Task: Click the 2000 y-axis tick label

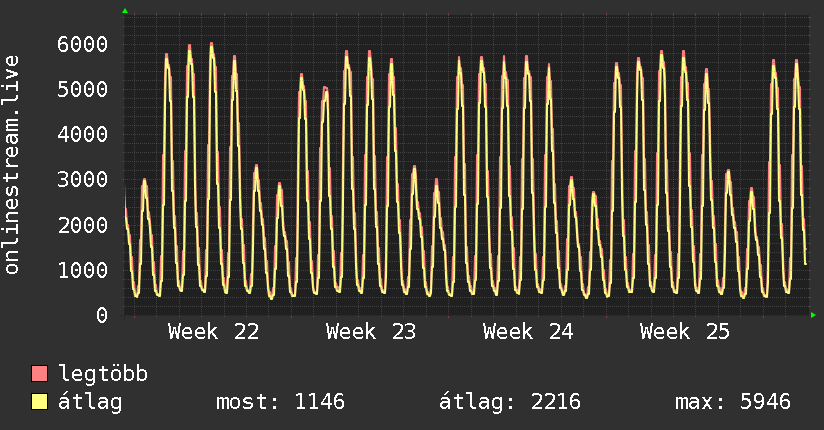Action: click(83, 226)
